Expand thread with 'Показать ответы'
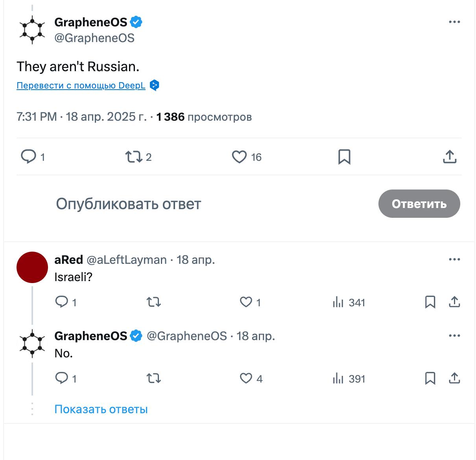Image resolution: width=476 pixels, height=460 pixels. coord(101,409)
